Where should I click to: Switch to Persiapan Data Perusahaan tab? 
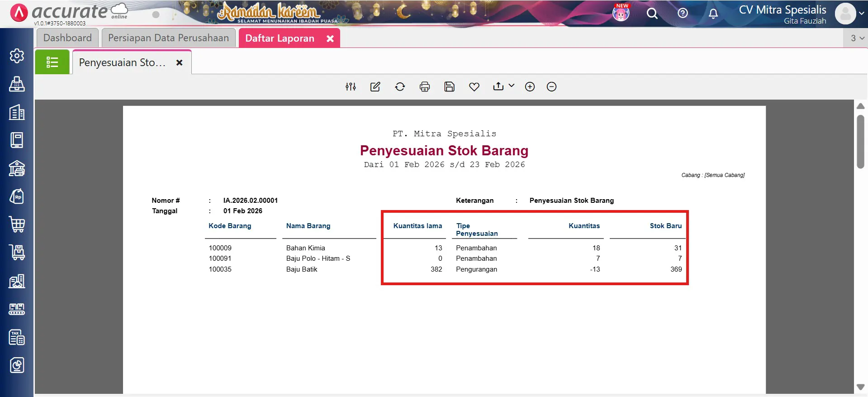(x=168, y=38)
